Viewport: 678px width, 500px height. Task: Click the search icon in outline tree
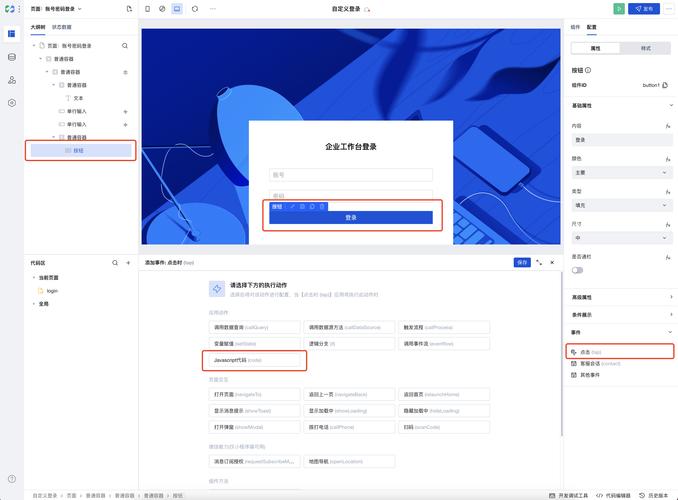point(125,45)
